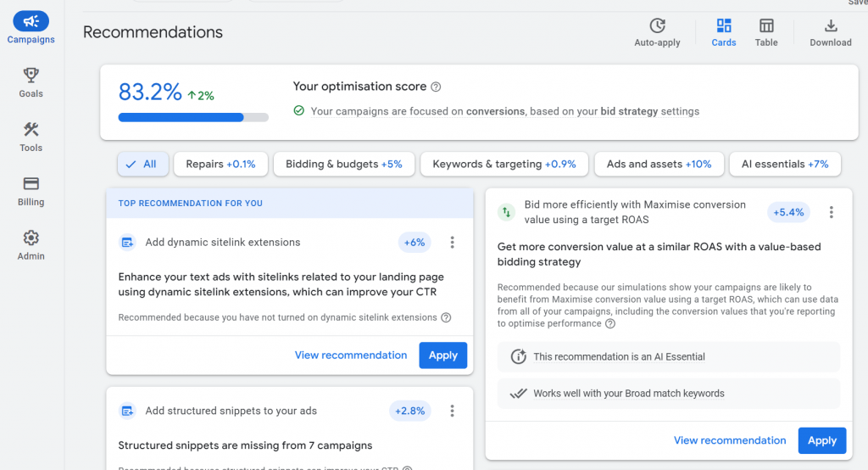The height and width of the screenshot is (470, 868).
Task: Click 'Add structured snippets to your ads' title
Action: pos(231,411)
